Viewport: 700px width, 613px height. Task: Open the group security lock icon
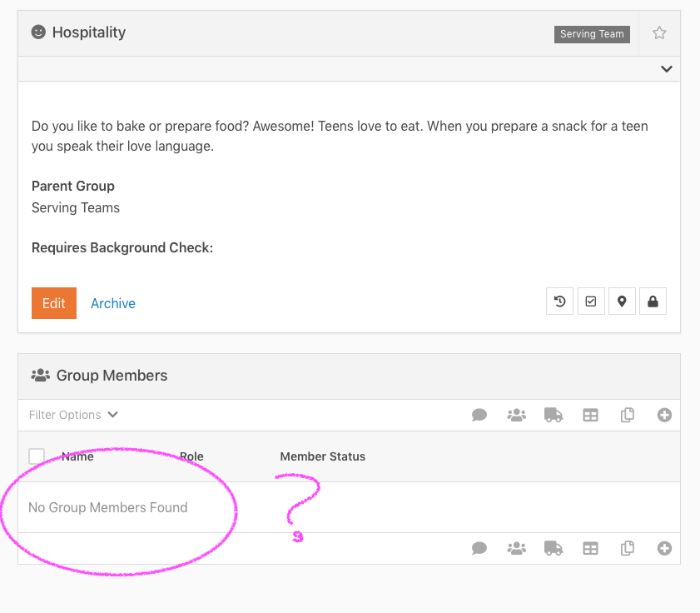click(653, 302)
